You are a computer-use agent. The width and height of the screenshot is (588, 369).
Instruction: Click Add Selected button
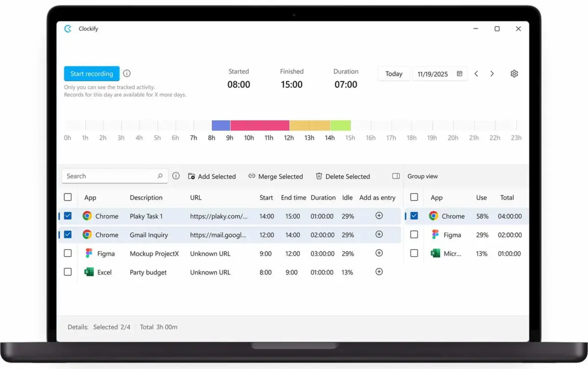[x=212, y=176]
